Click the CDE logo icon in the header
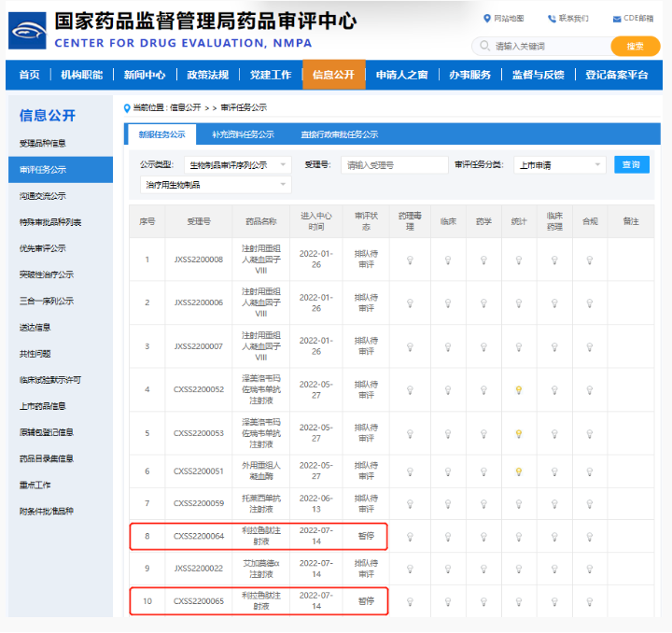Image resolution: width=672 pixels, height=633 pixels. tap(27, 31)
